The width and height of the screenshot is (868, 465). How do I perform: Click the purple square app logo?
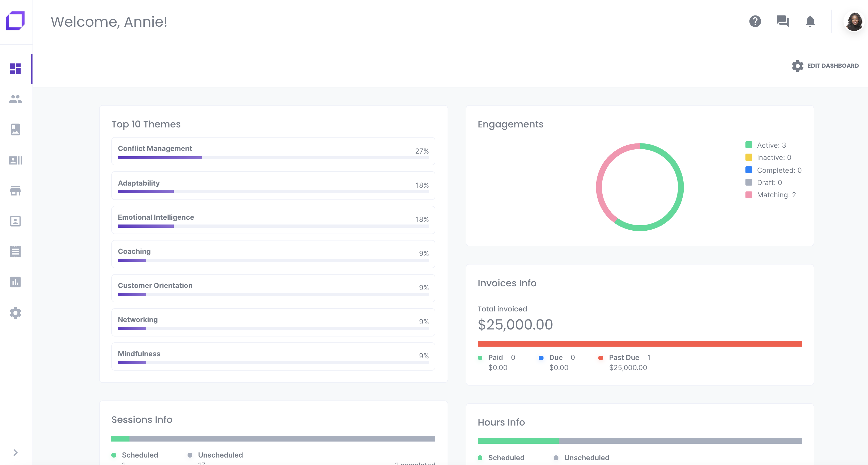pyautogui.click(x=15, y=21)
